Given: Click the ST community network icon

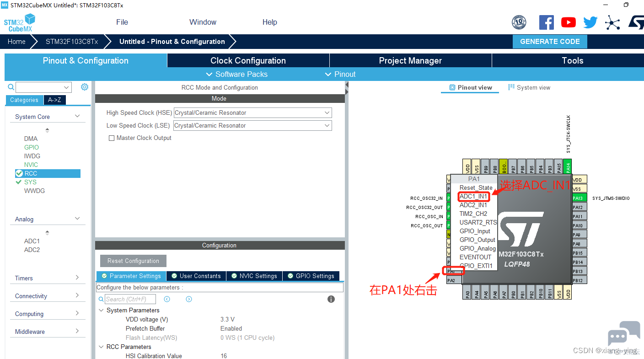Looking at the screenshot, I should [612, 22].
